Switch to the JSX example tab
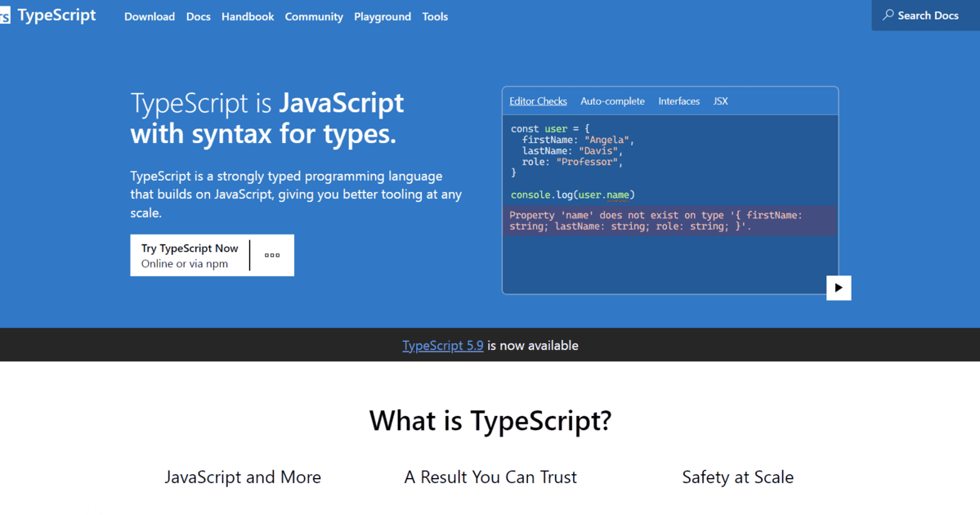Image resolution: width=980 pixels, height=515 pixels. 721,101
